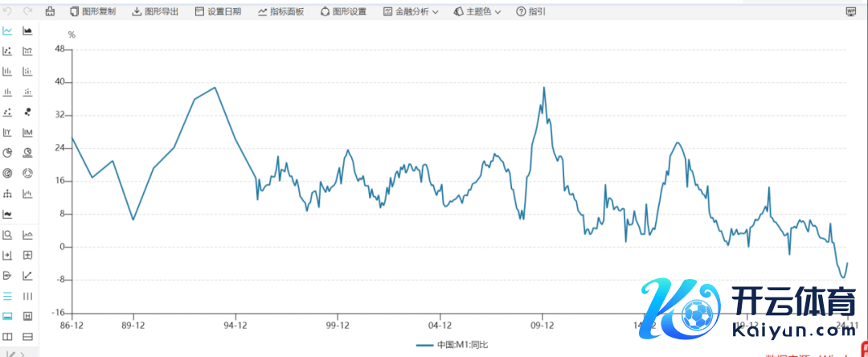Screen dimensions: 868x357
Task: Click the presentation screen icon at top right
Action: click(851, 12)
